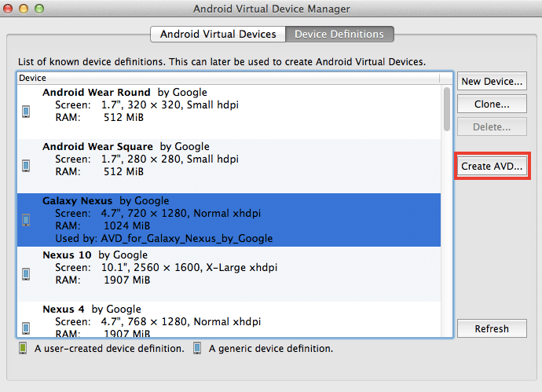Create an AVD from selected device

(492, 167)
